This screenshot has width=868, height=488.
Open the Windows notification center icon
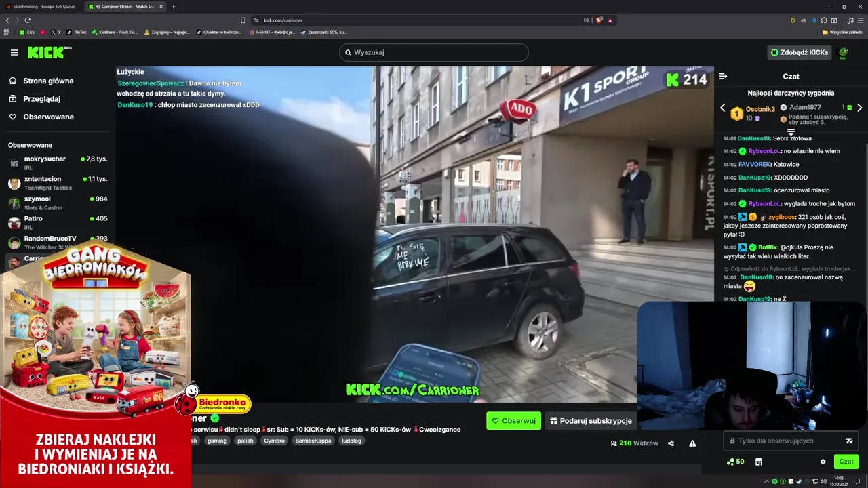click(856, 481)
